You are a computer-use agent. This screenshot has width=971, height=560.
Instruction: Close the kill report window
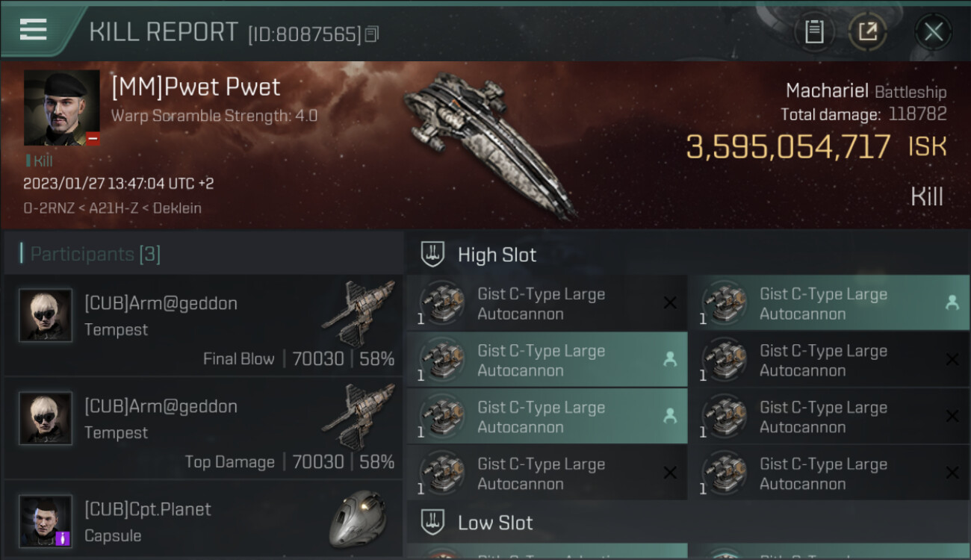click(933, 31)
